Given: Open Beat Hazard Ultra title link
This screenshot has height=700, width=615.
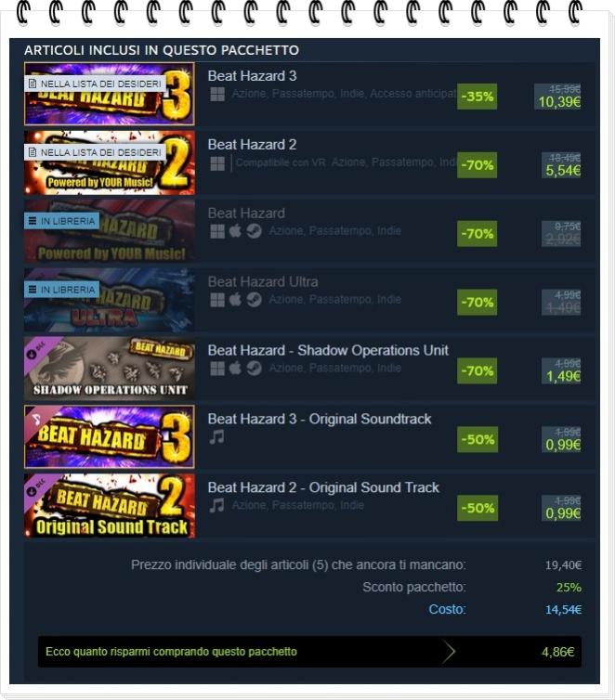Looking at the screenshot, I should coord(263,282).
